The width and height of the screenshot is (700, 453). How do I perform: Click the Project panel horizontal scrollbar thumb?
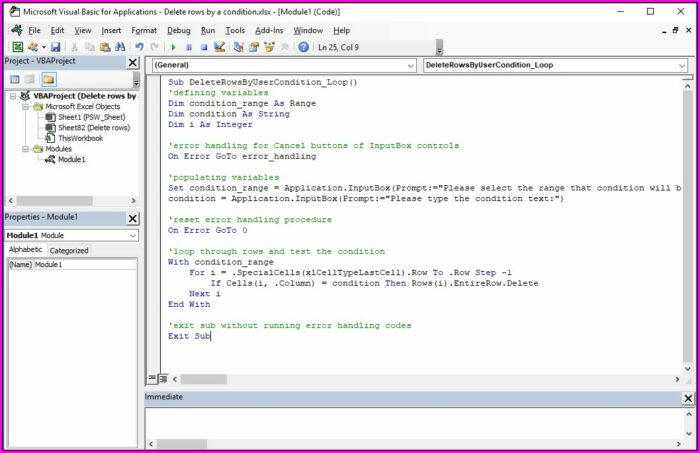tap(54, 201)
